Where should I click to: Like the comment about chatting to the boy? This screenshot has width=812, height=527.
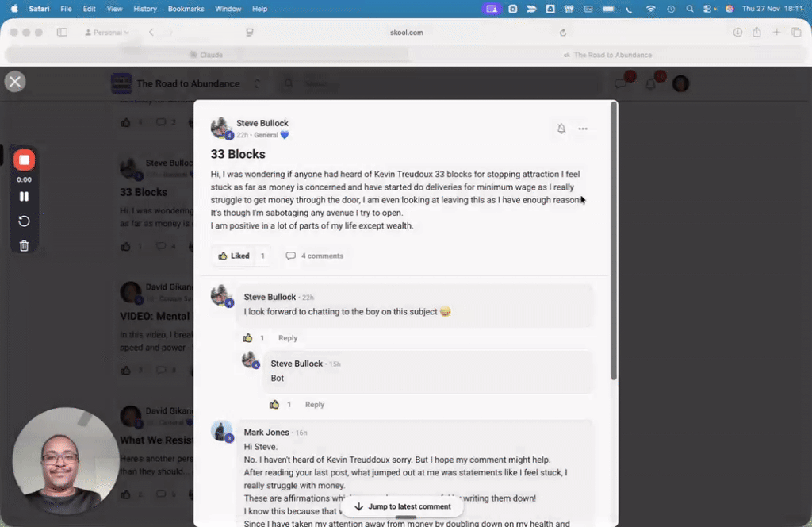tap(247, 338)
